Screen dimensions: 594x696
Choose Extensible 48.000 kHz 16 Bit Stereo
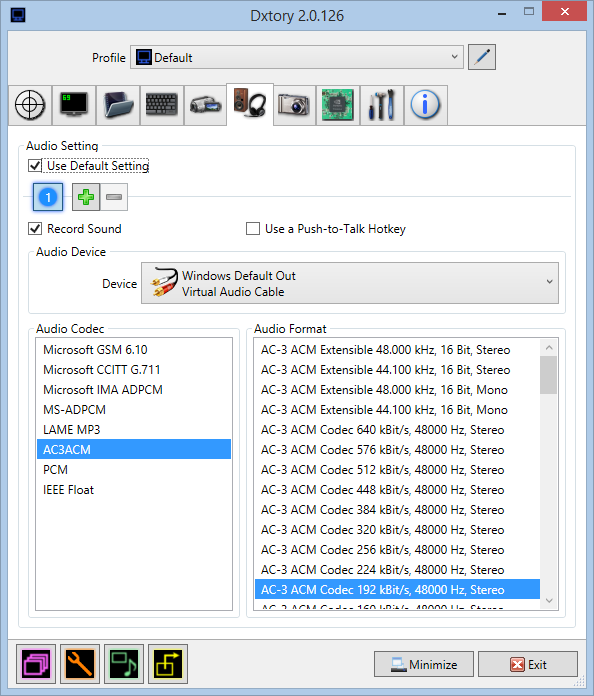pyautogui.click(x=397, y=350)
